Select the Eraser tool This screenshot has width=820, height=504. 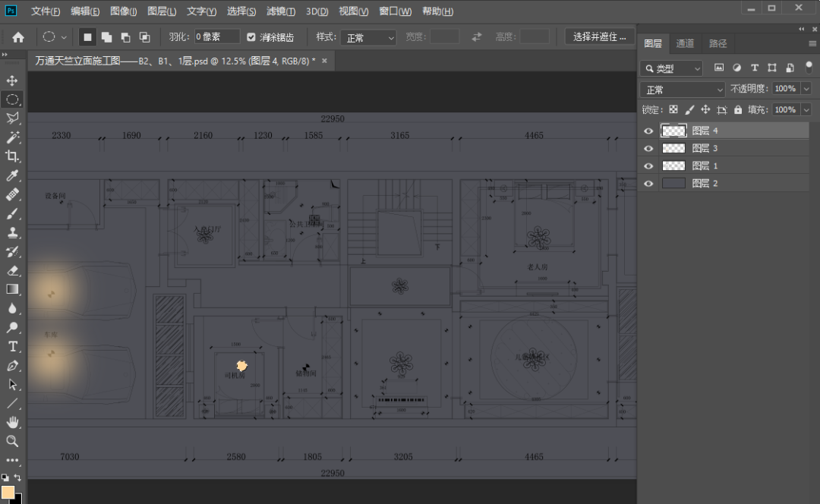pyautogui.click(x=12, y=270)
